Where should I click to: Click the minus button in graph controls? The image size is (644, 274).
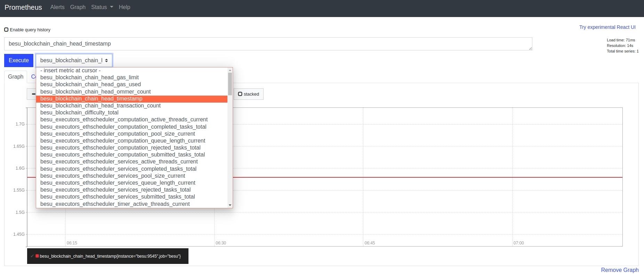[x=32, y=94]
